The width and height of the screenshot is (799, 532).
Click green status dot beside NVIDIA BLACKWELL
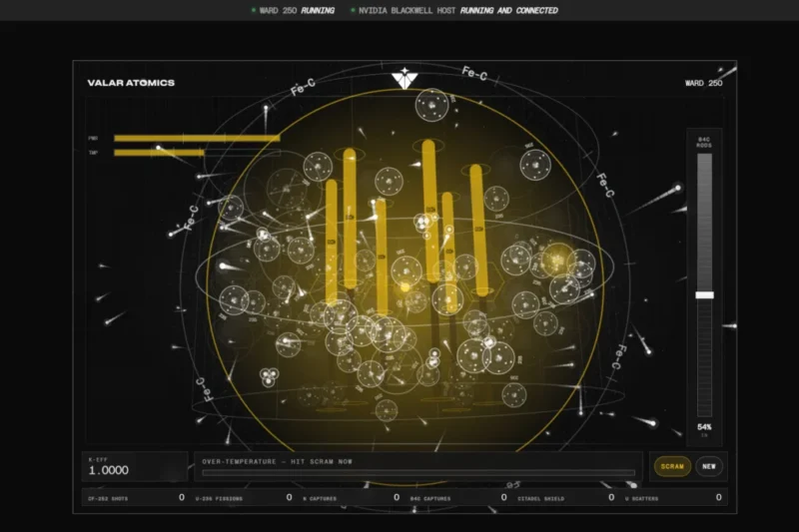(x=353, y=10)
